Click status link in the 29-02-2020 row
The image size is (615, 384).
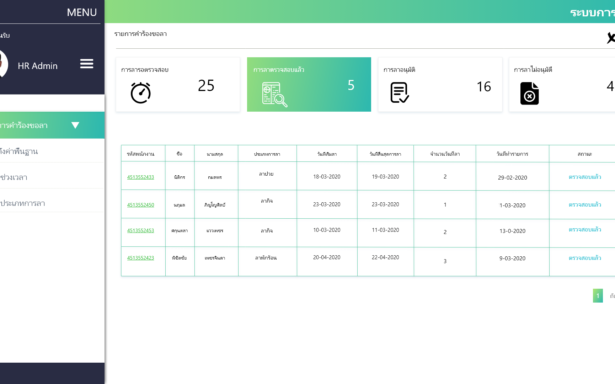pos(585,177)
